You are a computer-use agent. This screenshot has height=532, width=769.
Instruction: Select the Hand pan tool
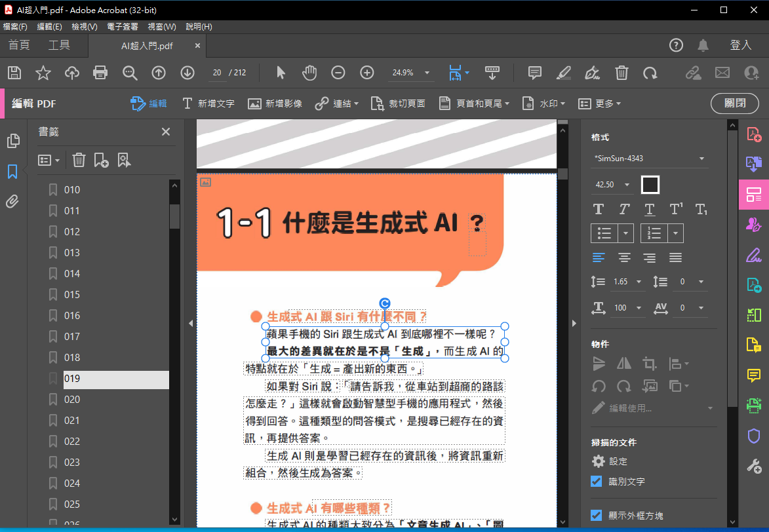click(309, 73)
